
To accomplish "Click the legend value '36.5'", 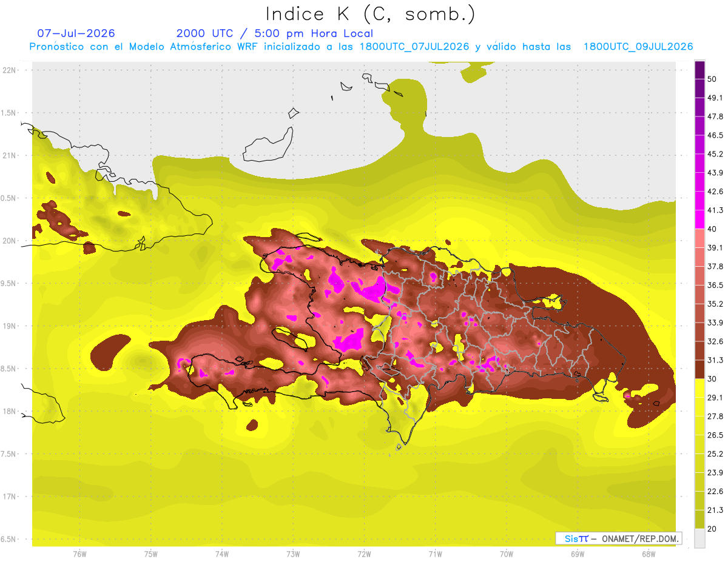I will pos(715,285).
